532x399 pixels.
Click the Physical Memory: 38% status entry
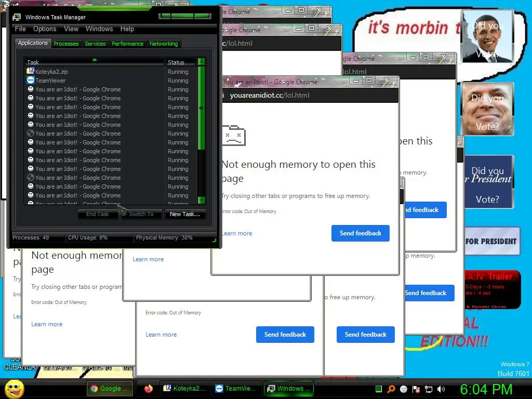[x=164, y=237]
